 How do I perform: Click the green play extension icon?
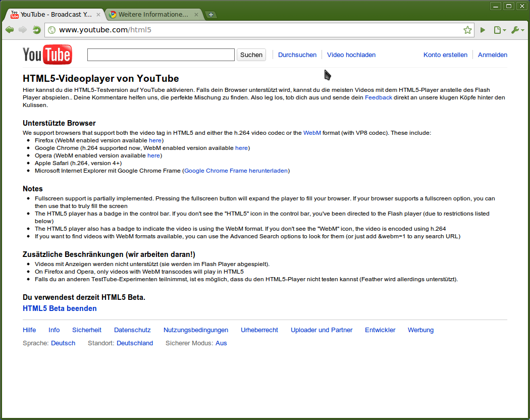(x=483, y=30)
